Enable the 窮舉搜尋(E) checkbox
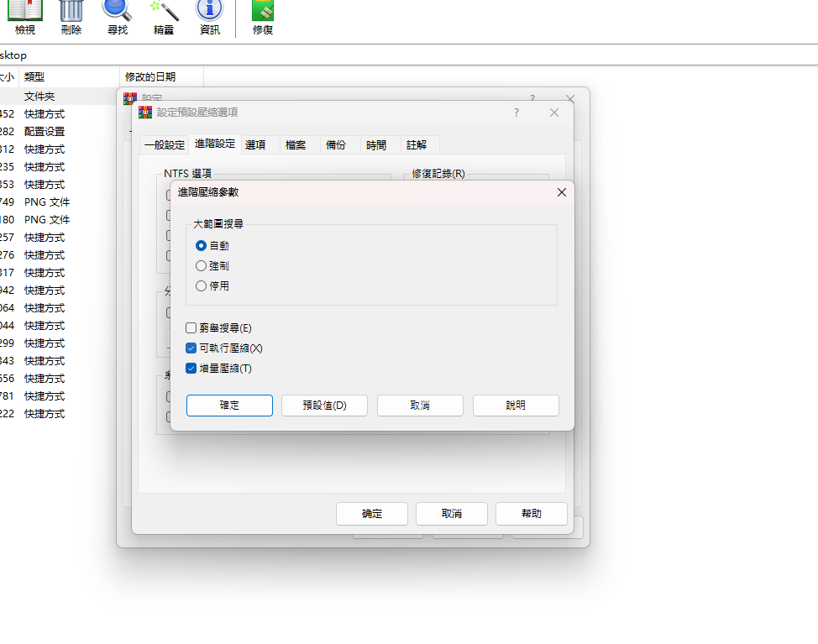Image resolution: width=818 pixels, height=644 pixels. [x=191, y=327]
